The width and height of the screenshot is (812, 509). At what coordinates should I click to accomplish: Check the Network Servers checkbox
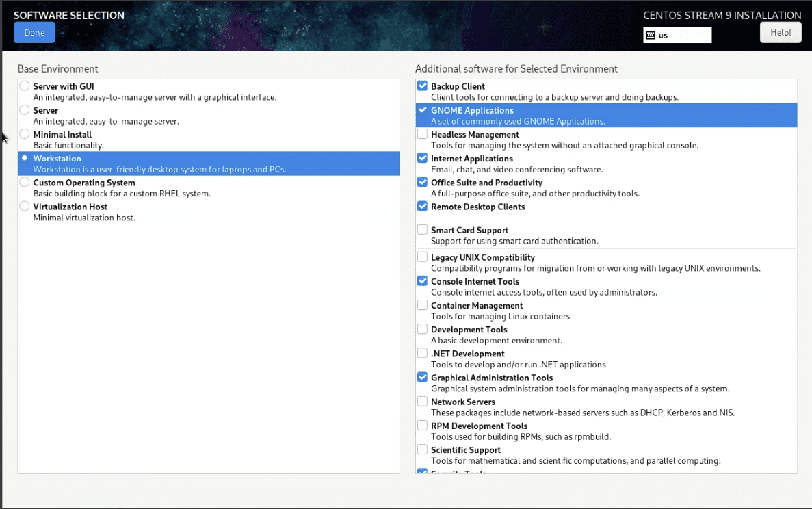tap(423, 402)
